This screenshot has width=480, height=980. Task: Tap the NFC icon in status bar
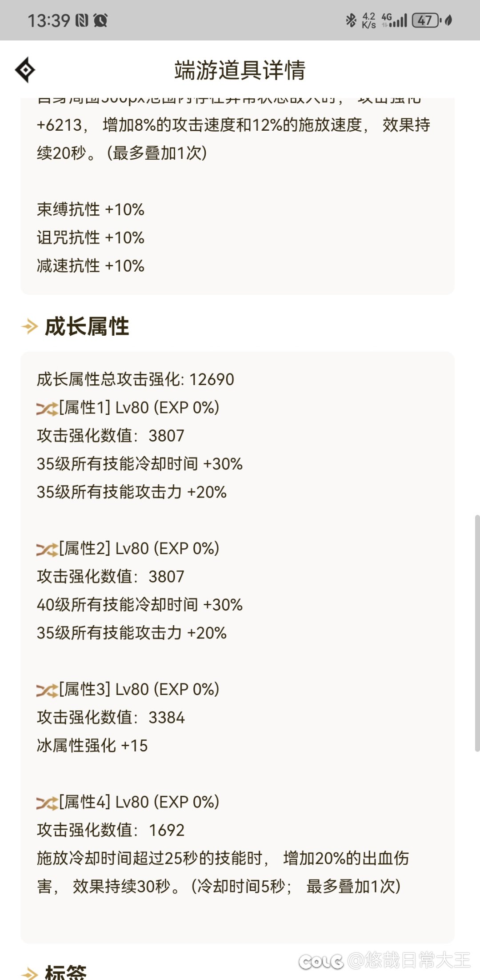click(82, 20)
